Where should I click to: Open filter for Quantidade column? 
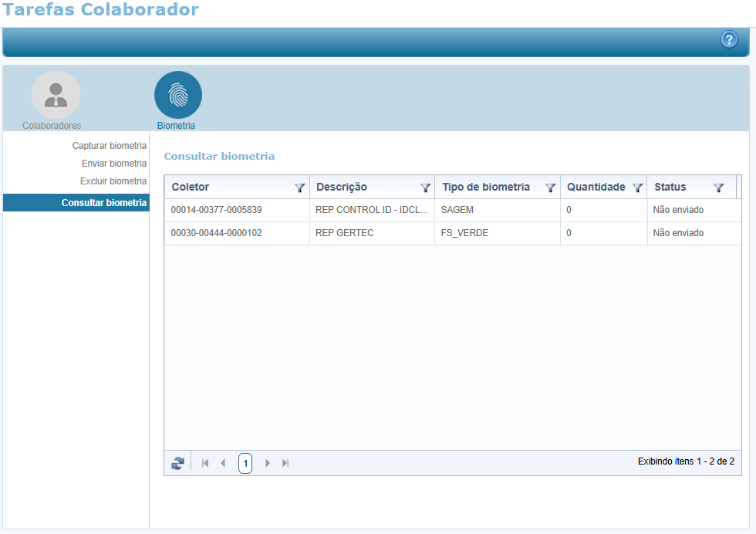pos(637,188)
